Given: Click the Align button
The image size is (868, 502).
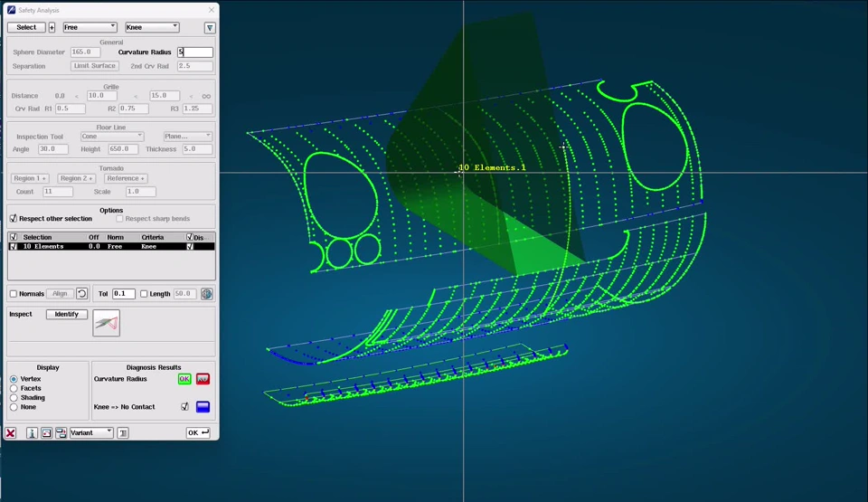Looking at the screenshot, I should coord(60,294).
